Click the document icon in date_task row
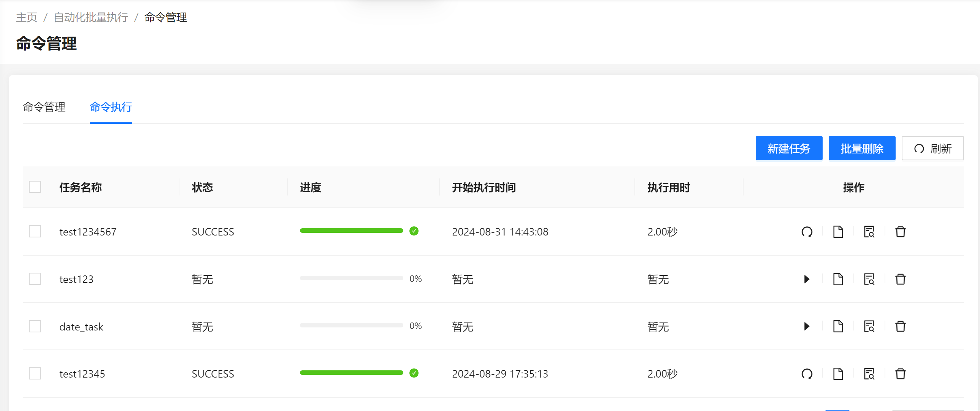The image size is (980, 411). coord(838,326)
